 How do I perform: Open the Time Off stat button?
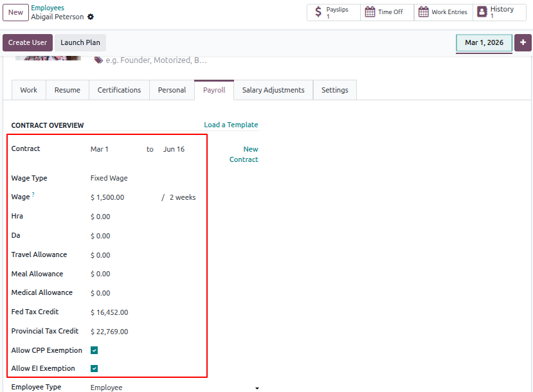click(387, 12)
